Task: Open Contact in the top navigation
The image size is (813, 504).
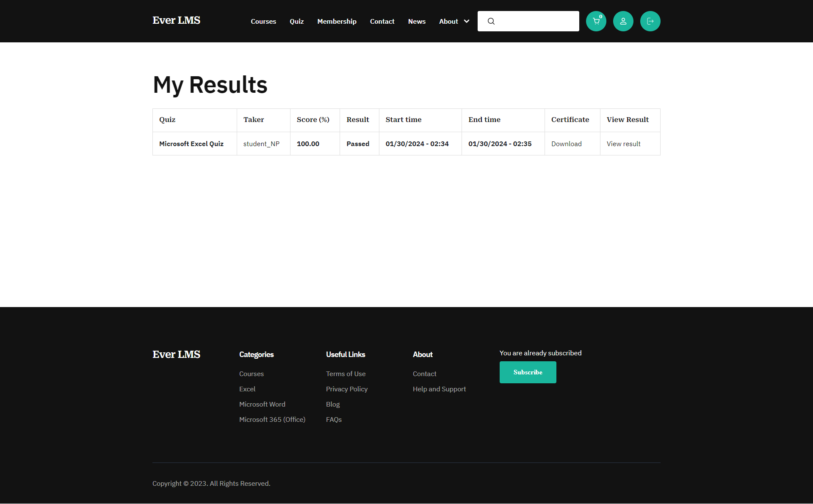Action: pos(382,21)
